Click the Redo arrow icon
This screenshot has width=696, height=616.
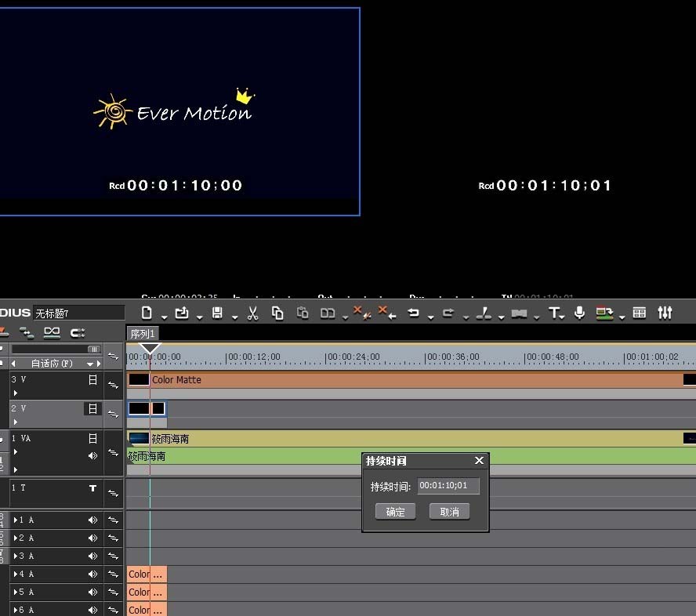(x=448, y=313)
